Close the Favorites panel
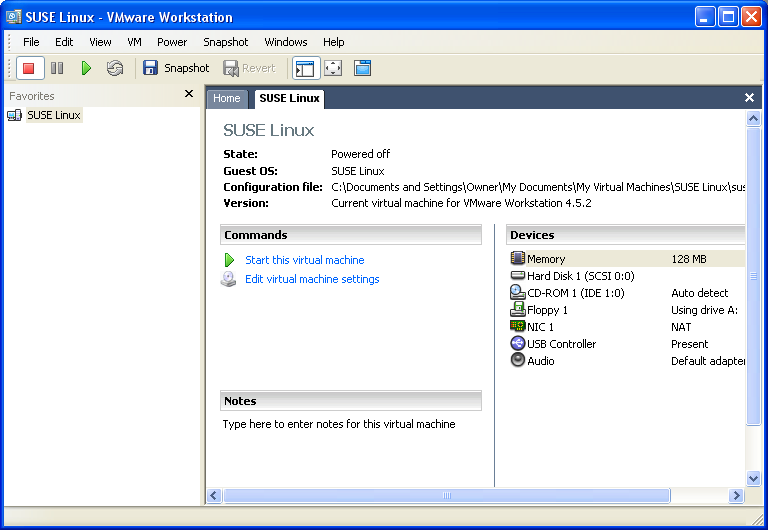This screenshot has width=768, height=530. [x=189, y=94]
